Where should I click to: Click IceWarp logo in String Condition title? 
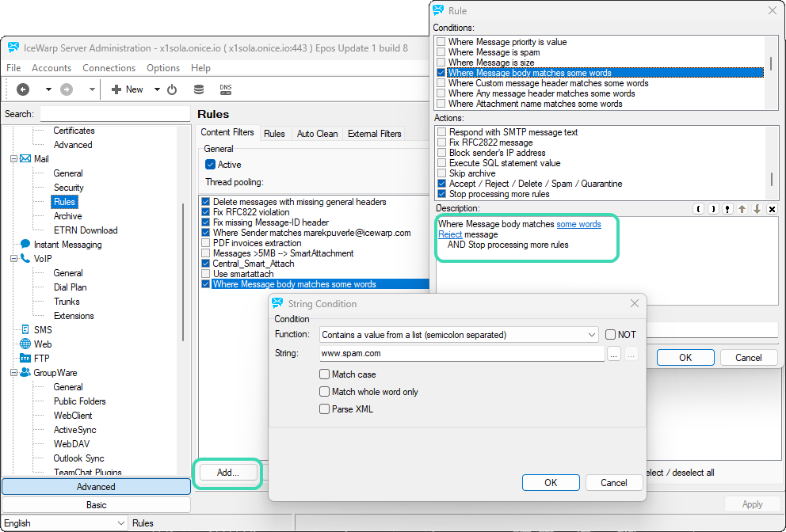click(277, 303)
